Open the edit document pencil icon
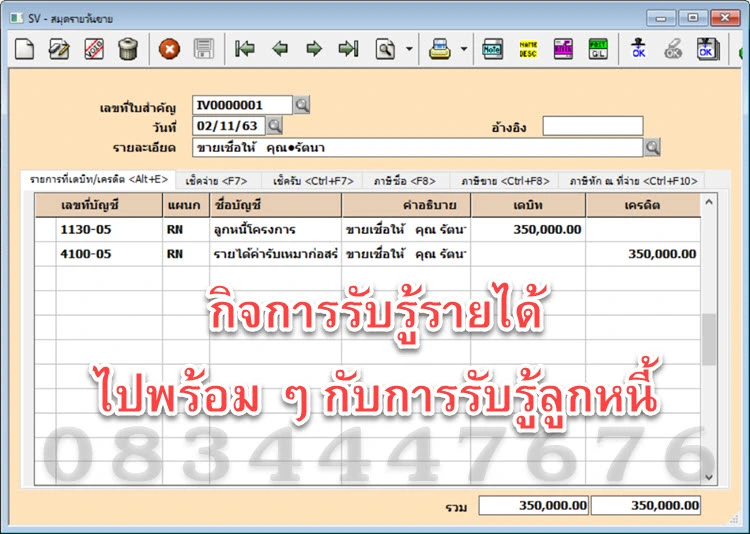The height and width of the screenshot is (534, 750). click(59, 49)
